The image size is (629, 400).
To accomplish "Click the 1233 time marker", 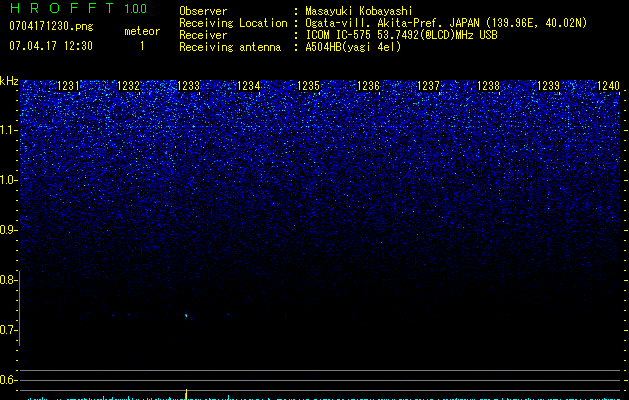I will pyautogui.click(x=189, y=86).
